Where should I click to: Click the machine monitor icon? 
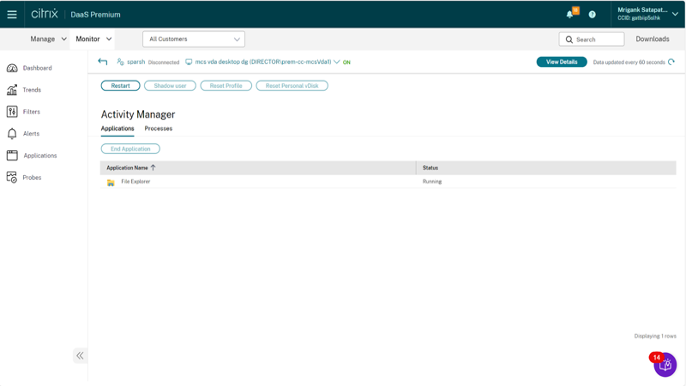(x=189, y=62)
